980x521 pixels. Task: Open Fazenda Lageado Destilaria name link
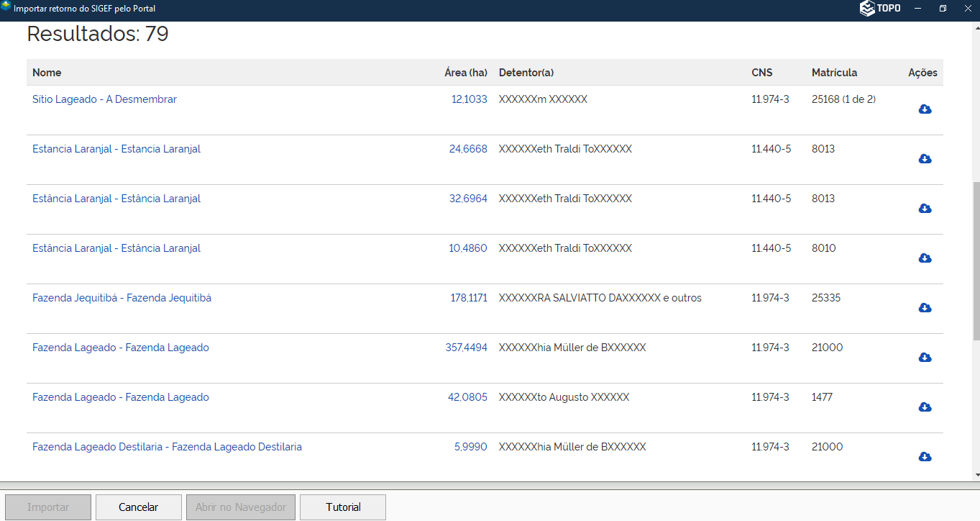point(167,447)
